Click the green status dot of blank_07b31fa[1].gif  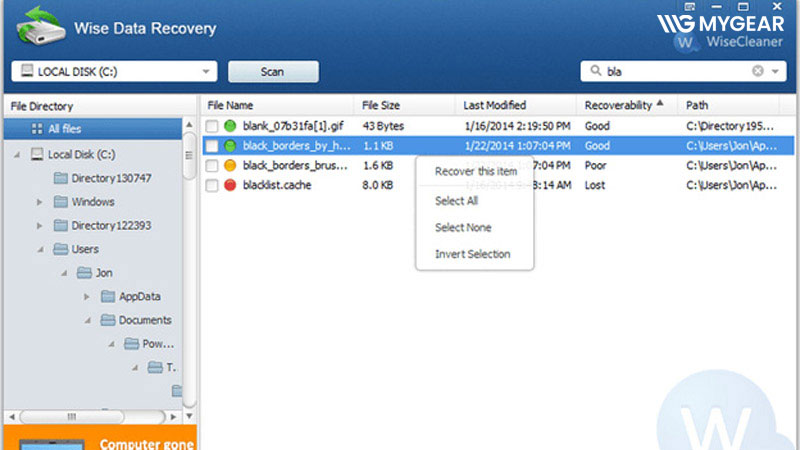230,126
